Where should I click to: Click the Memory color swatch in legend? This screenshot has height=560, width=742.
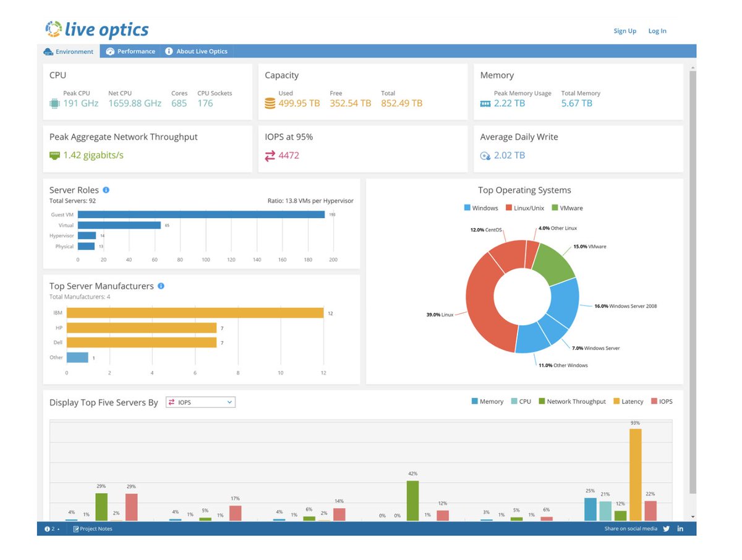474,402
